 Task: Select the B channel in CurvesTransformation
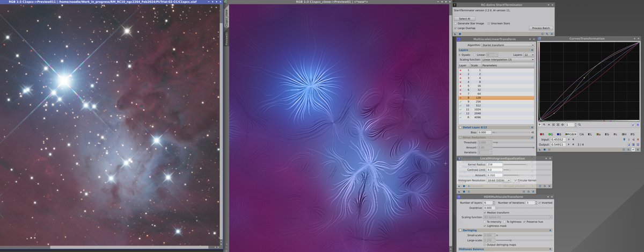point(559,134)
